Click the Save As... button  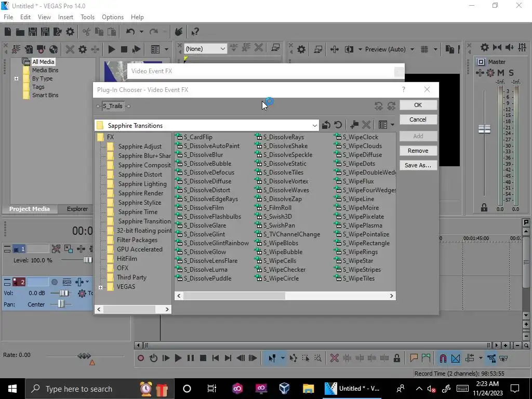click(418, 165)
